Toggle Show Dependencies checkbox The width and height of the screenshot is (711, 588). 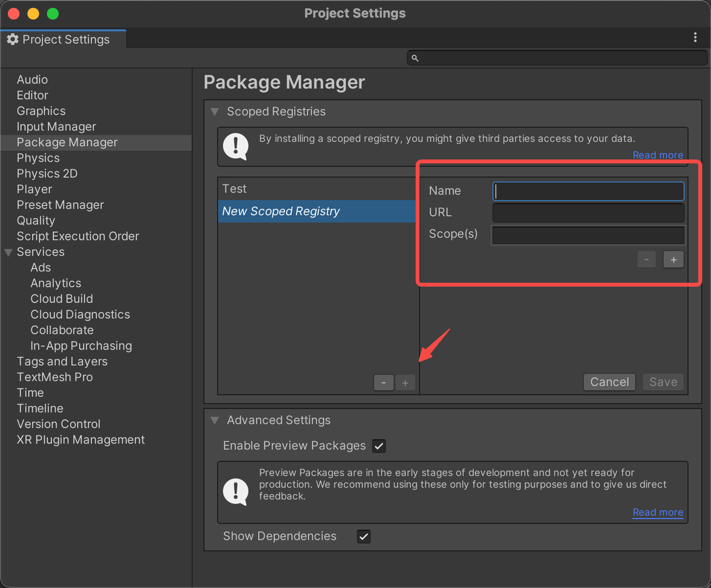point(363,536)
